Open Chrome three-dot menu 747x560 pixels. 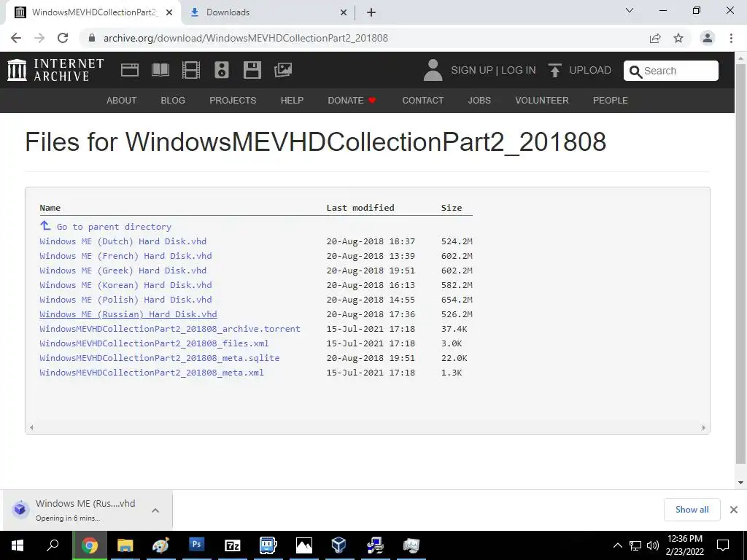731,38
